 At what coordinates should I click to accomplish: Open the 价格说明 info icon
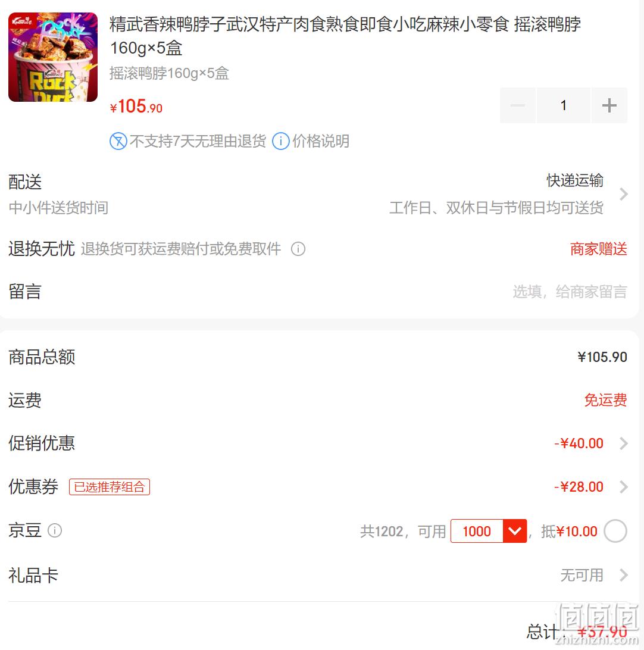click(280, 141)
